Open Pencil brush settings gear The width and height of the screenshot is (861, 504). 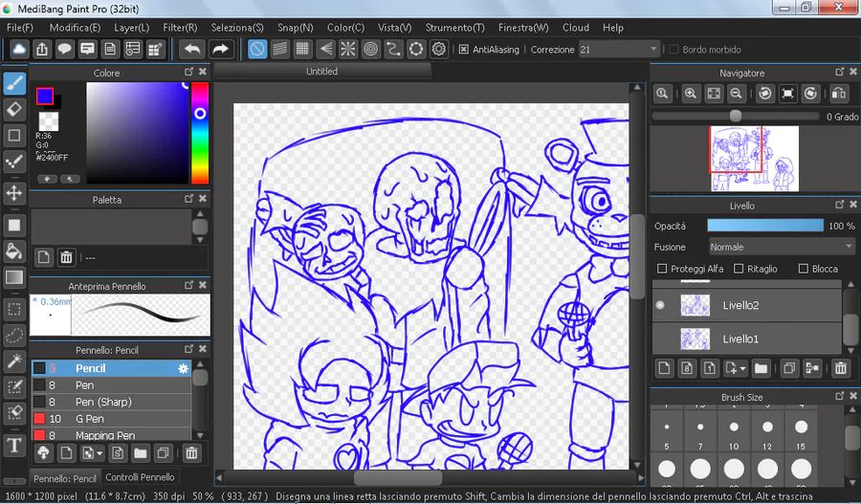(184, 368)
